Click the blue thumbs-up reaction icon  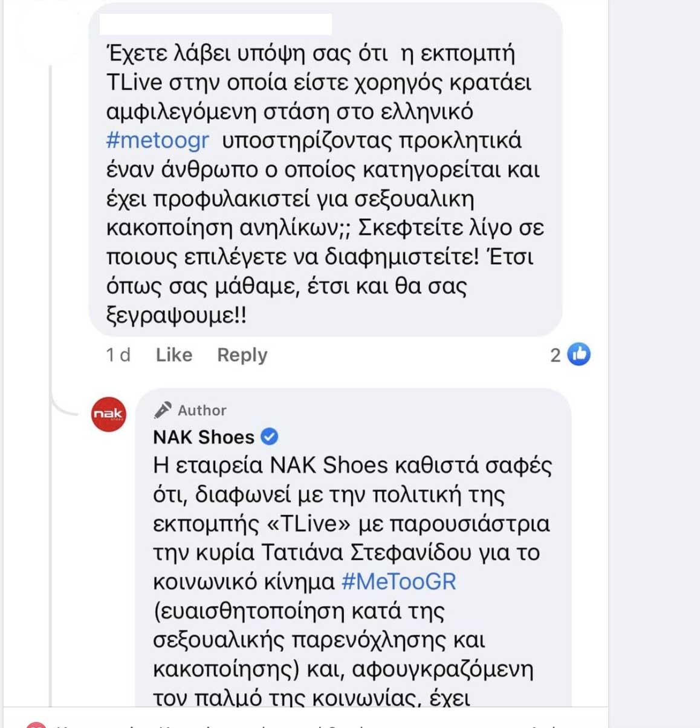[579, 354]
